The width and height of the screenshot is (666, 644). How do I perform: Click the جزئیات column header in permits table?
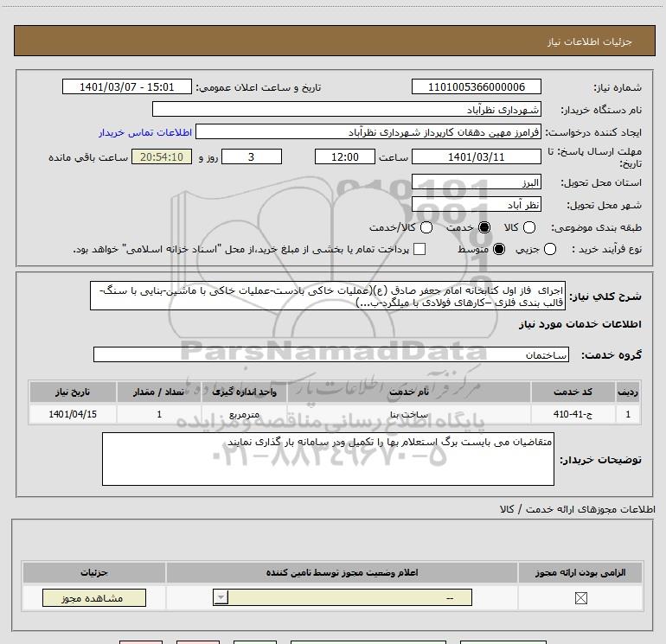coord(94,572)
